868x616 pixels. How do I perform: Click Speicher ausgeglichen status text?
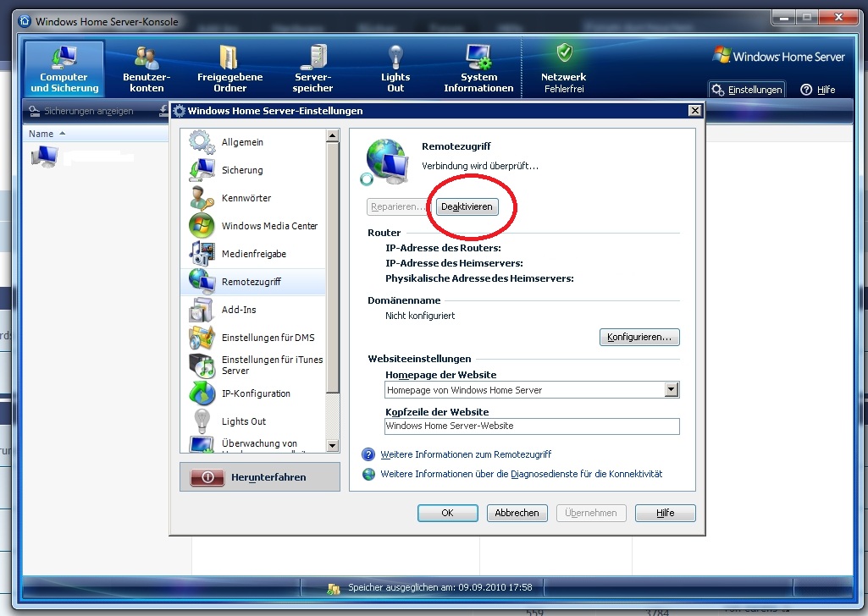pyautogui.click(x=440, y=587)
